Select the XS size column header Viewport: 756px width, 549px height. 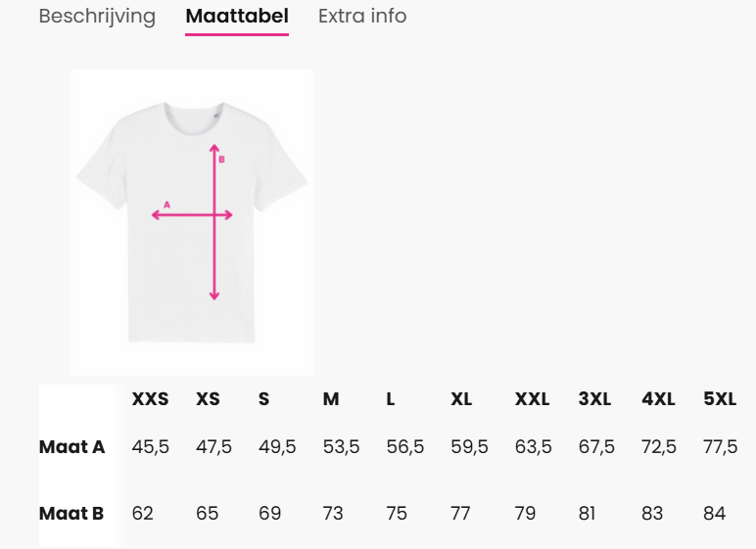(208, 399)
